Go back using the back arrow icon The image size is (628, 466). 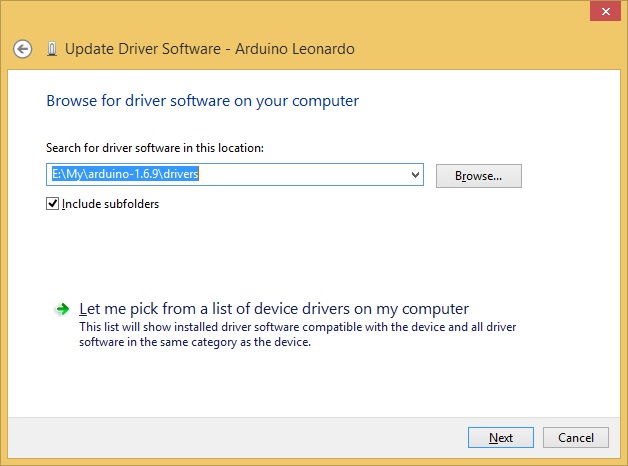point(22,49)
